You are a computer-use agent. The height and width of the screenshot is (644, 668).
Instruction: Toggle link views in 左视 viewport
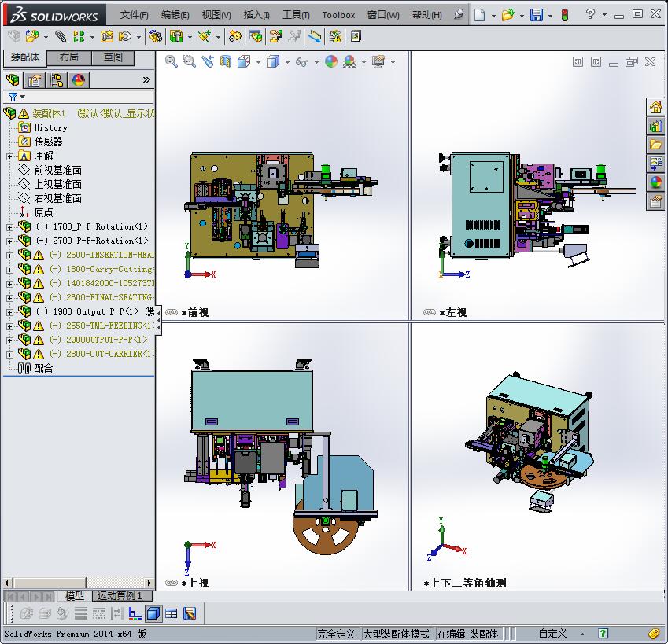(430, 312)
